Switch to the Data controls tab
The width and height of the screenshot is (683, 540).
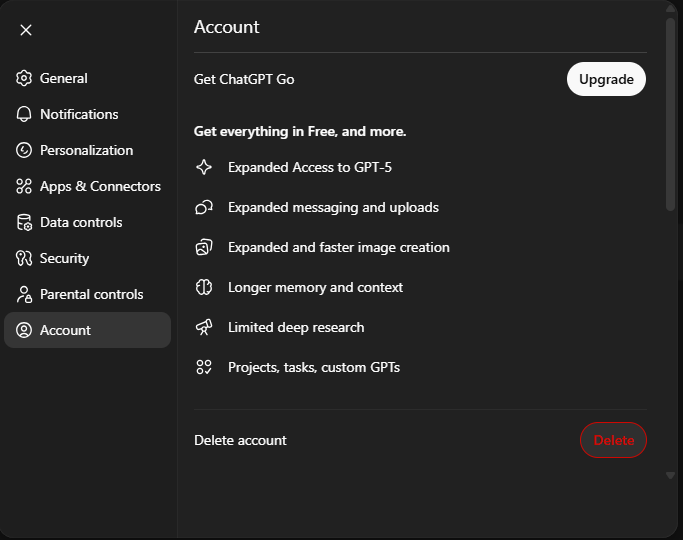(x=81, y=222)
